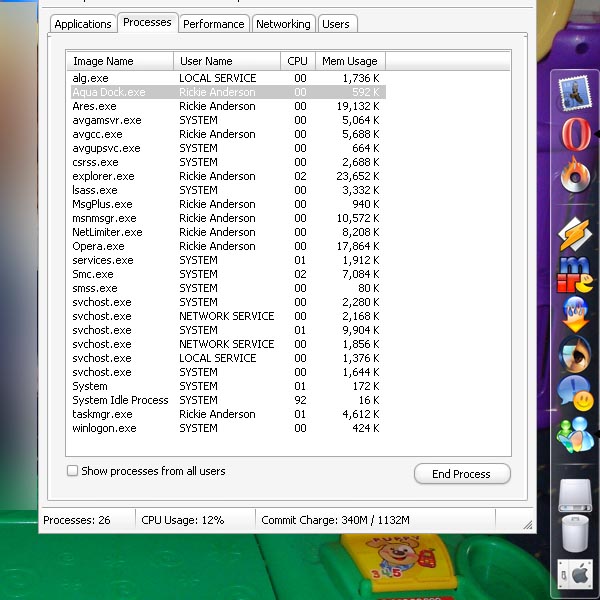
Task: Click the Processes: 26 status entry
Action: pyautogui.click(x=77, y=520)
